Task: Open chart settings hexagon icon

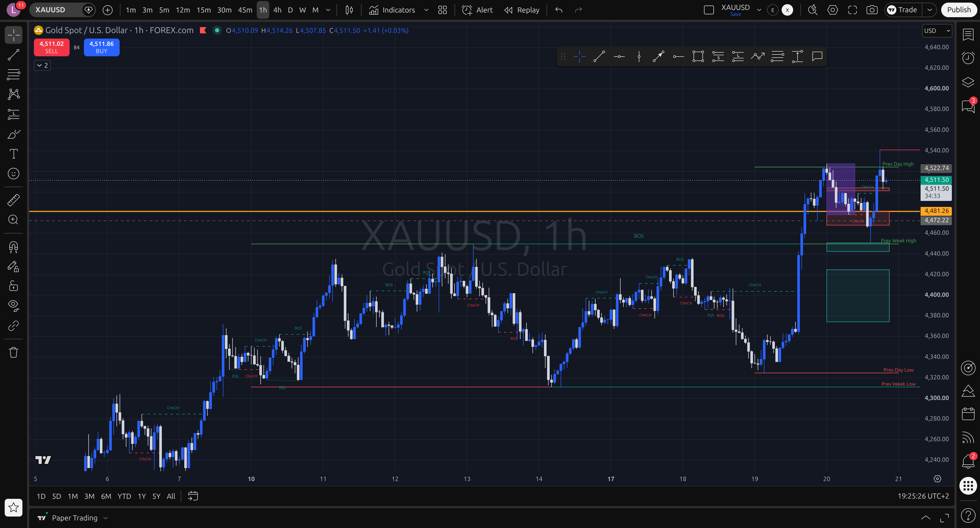Action: 833,10
